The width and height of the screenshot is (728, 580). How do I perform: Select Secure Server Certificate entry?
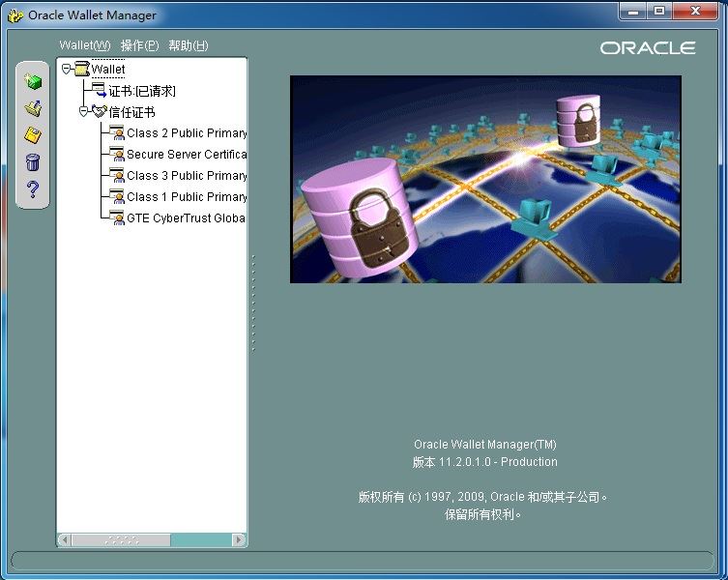[187, 154]
